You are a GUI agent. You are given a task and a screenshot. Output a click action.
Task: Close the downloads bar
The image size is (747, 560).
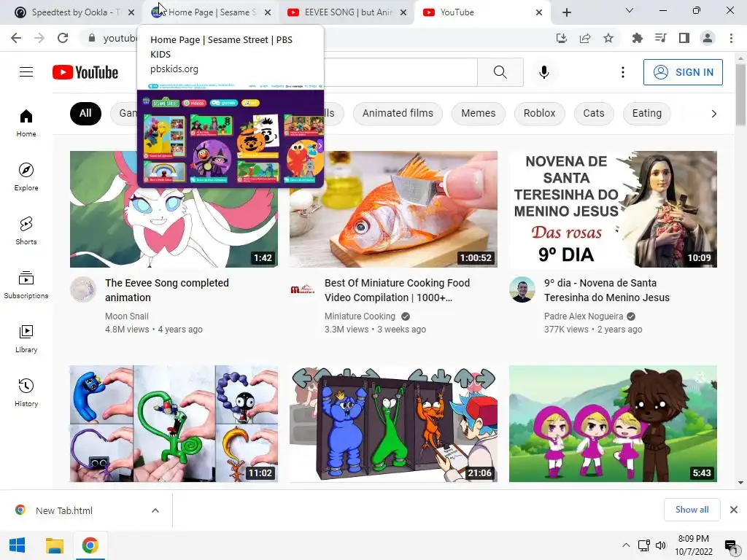pyautogui.click(x=734, y=510)
